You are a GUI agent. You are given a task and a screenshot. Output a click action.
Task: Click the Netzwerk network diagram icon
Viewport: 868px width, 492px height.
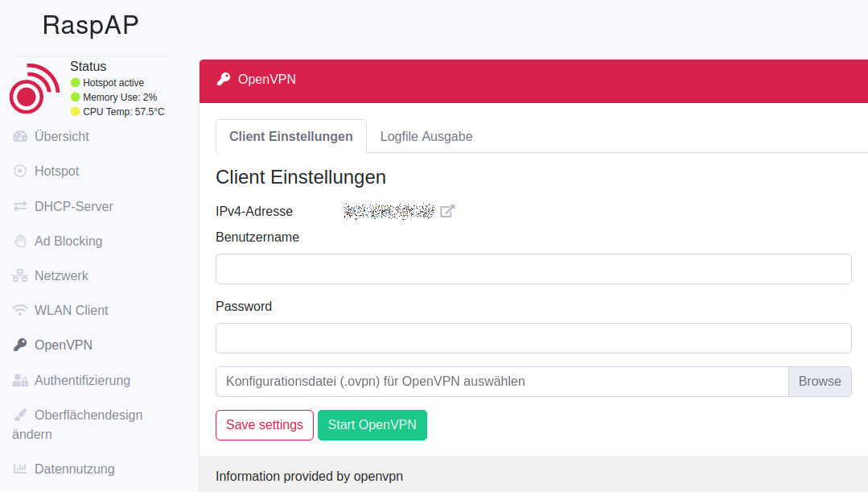point(20,275)
